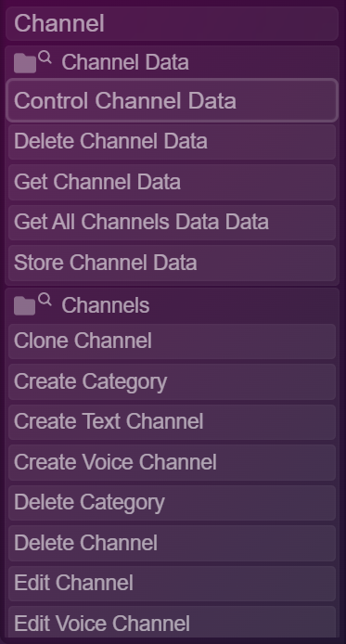This screenshot has width=346, height=644.
Task: Choose Create Text Channel action
Action: 172,422
